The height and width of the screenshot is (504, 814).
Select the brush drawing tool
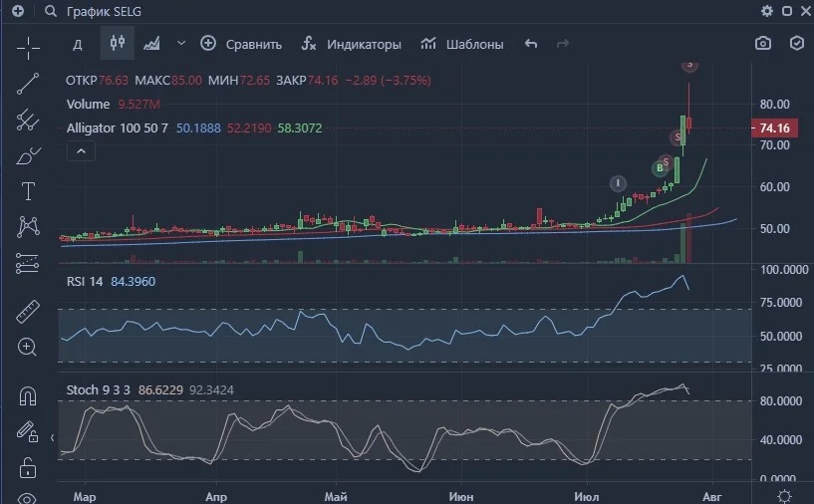point(28,155)
